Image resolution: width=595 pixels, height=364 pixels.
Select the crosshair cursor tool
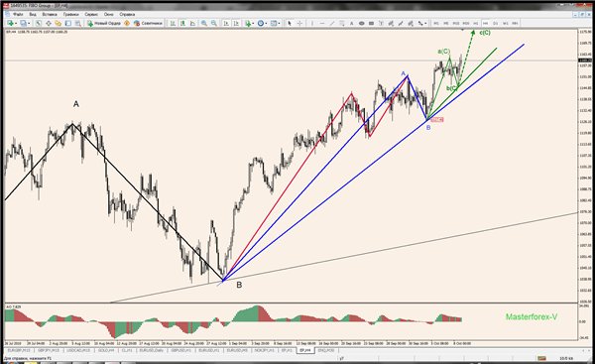[299, 23]
